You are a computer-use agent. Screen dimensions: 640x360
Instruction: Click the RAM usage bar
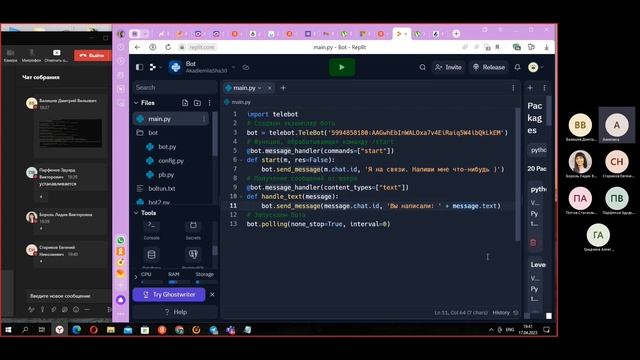click(x=179, y=282)
